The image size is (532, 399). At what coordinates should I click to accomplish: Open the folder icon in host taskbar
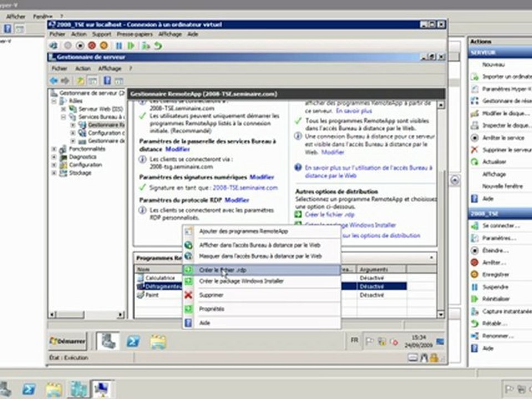[54, 390]
